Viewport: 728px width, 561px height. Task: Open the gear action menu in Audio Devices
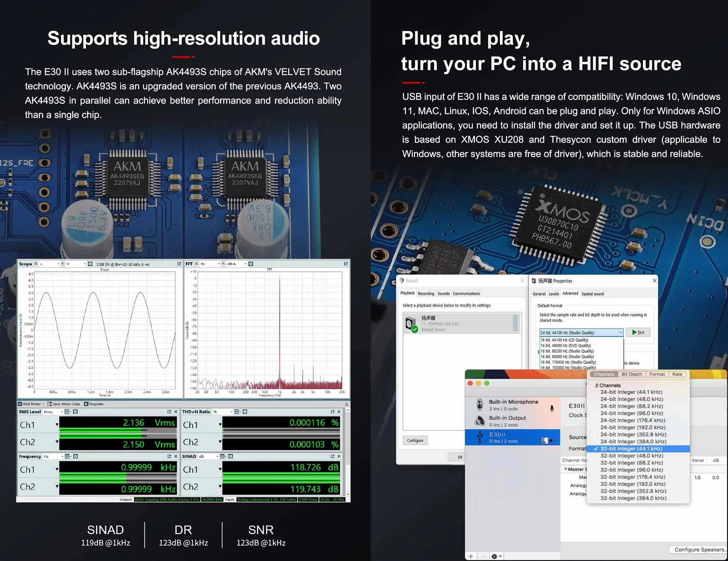click(496, 556)
